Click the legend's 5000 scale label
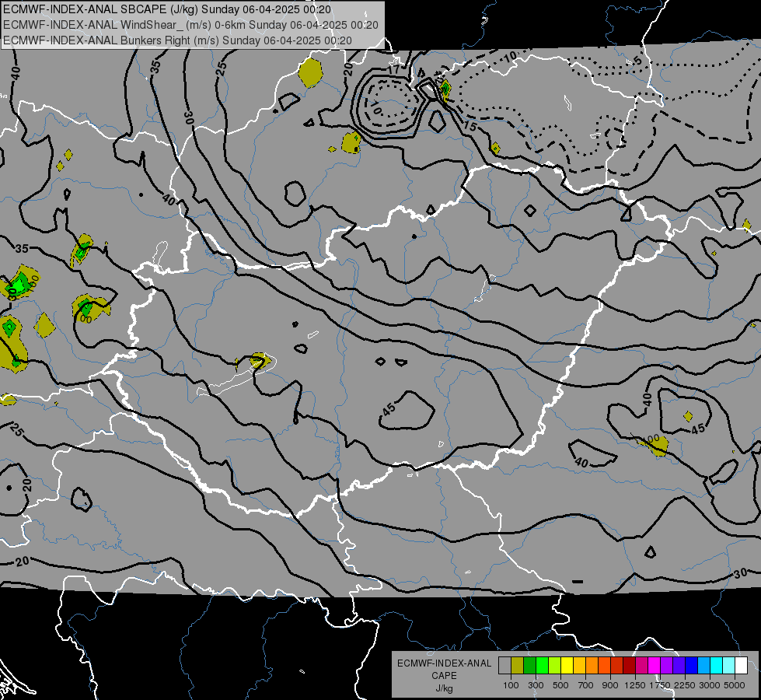 click(x=735, y=685)
